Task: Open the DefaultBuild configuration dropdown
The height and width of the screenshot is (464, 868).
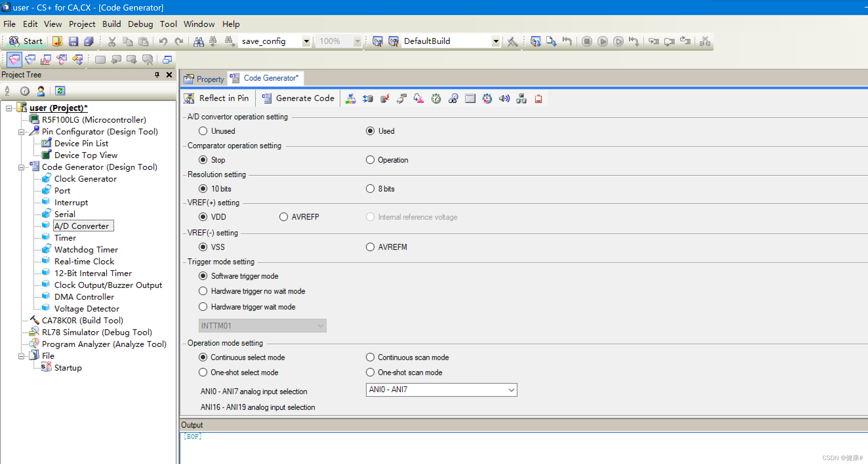Action: tap(496, 41)
